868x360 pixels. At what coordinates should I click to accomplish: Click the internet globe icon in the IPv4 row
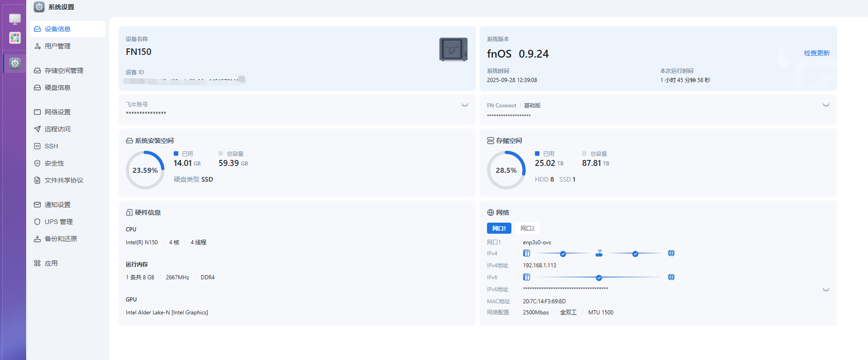(671, 253)
